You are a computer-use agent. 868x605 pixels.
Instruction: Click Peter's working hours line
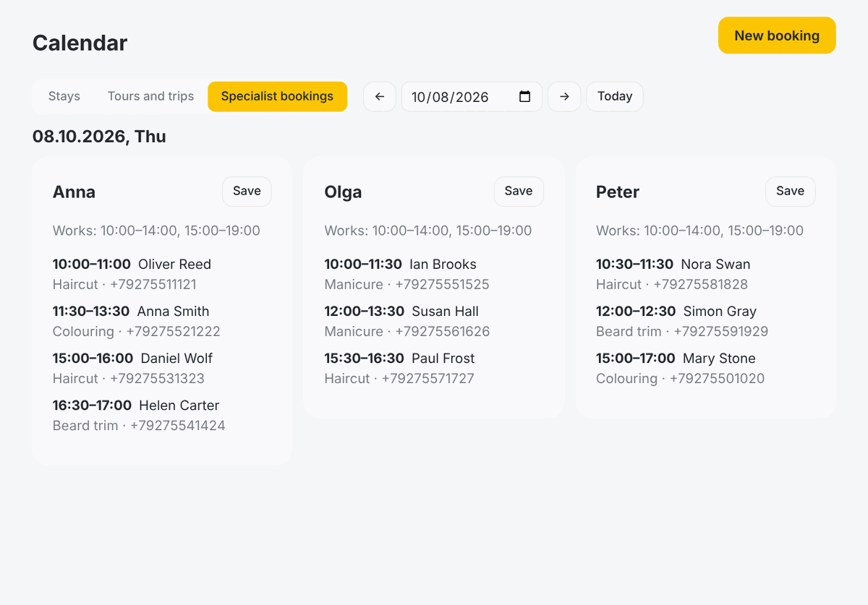coord(699,231)
